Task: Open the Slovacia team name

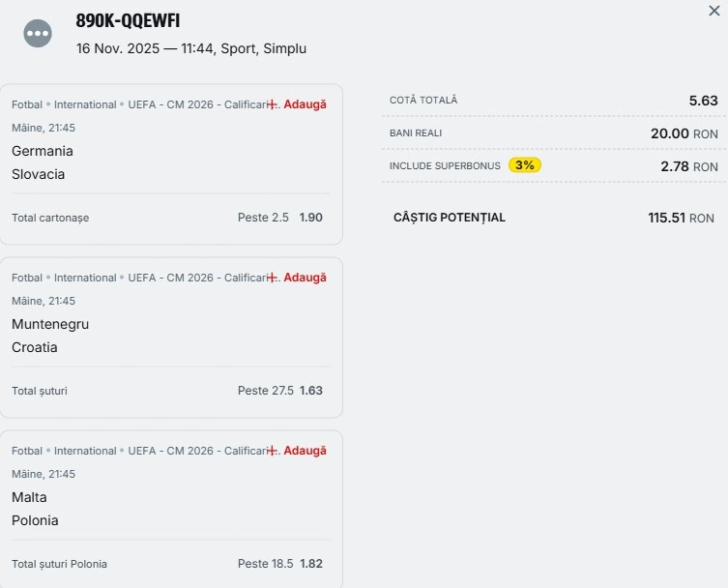Action: pyautogui.click(x=39, y=174)
